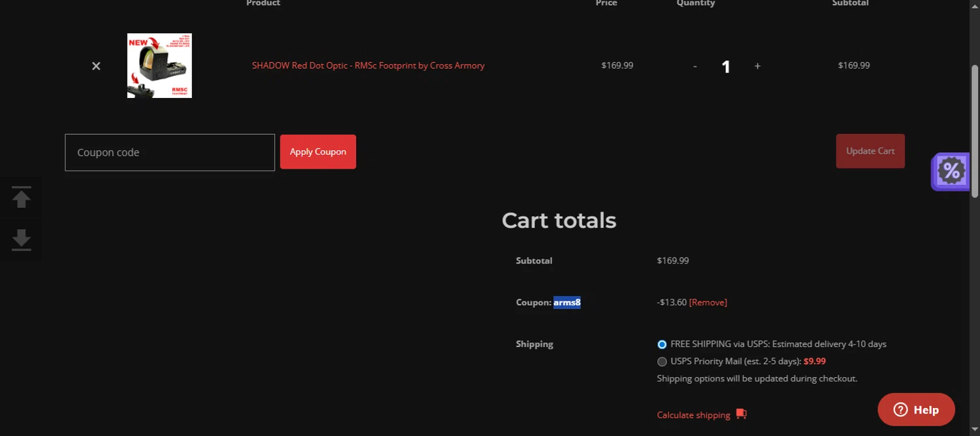Open the SHADOW Red Dot Optic product link
The width and height of the screenshot is (980, 436).
pos(368,65)
